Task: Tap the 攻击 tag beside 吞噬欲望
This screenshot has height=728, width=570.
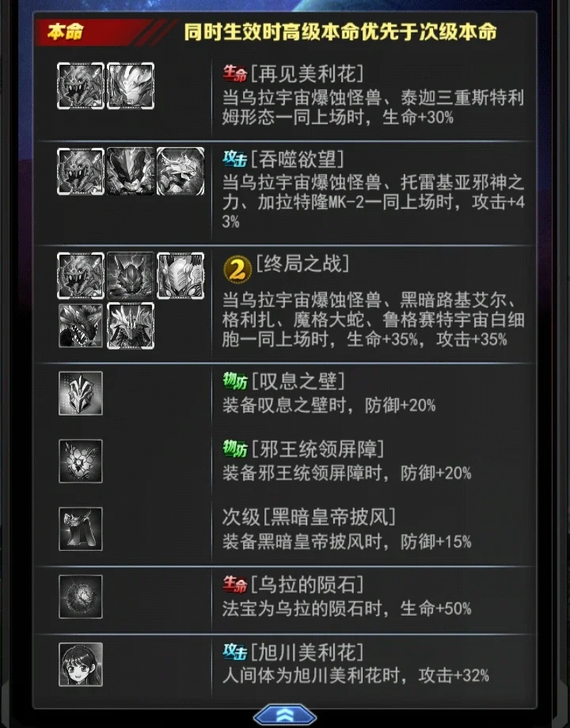Action: click(x=234, y=160)
